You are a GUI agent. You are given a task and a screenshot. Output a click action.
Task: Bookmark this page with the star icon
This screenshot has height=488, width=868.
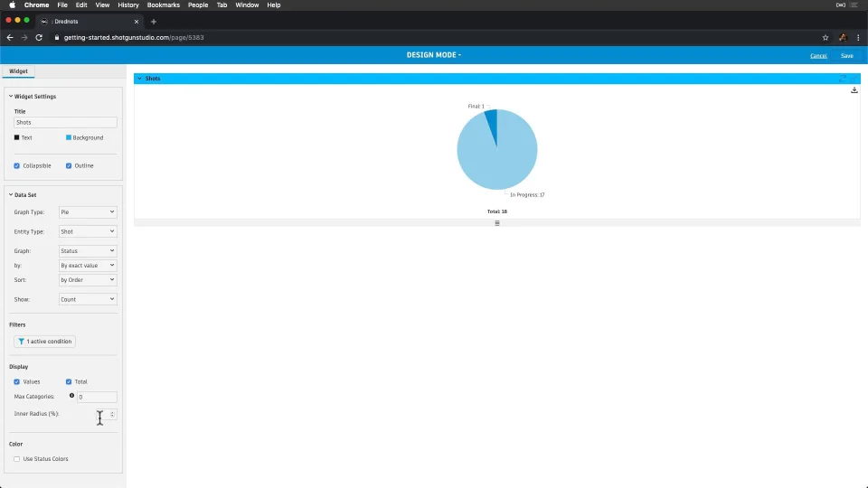[826, 38]
